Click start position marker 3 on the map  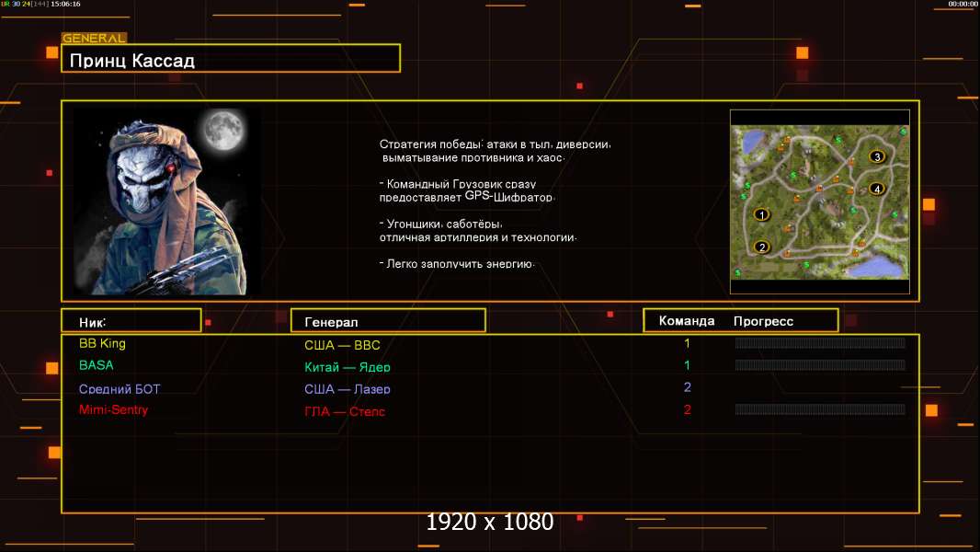coord(877,157)
